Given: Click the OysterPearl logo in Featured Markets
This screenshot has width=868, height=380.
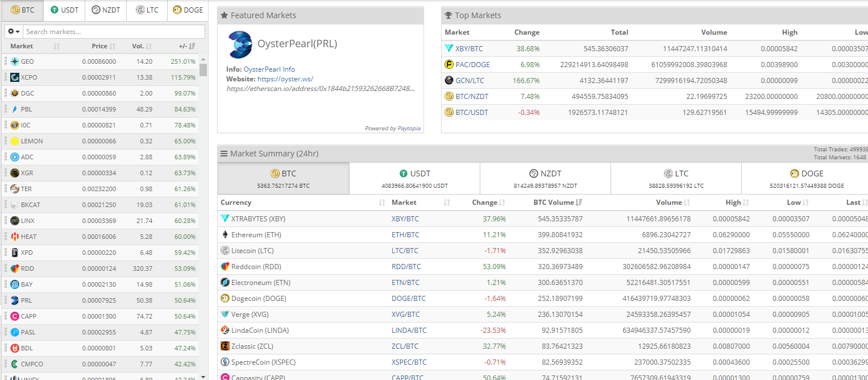Looking at the screenshot, I should tap(240, 45).
